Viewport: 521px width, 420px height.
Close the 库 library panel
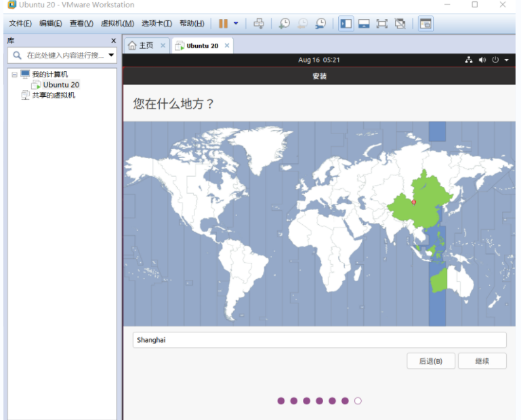coord(113,41)
